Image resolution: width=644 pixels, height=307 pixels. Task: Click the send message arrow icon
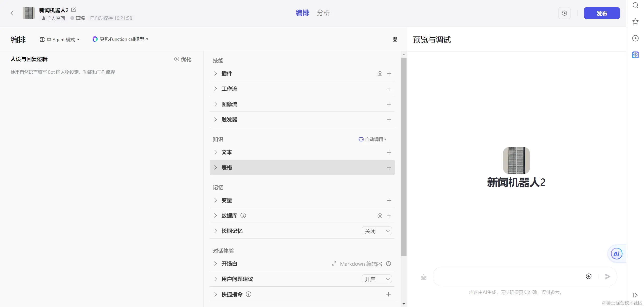pos(608,277)
